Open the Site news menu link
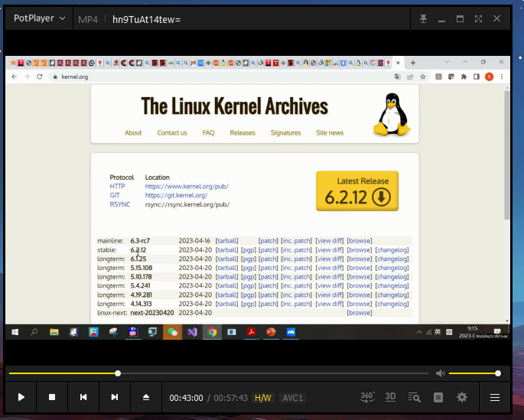 coord(330,132)
